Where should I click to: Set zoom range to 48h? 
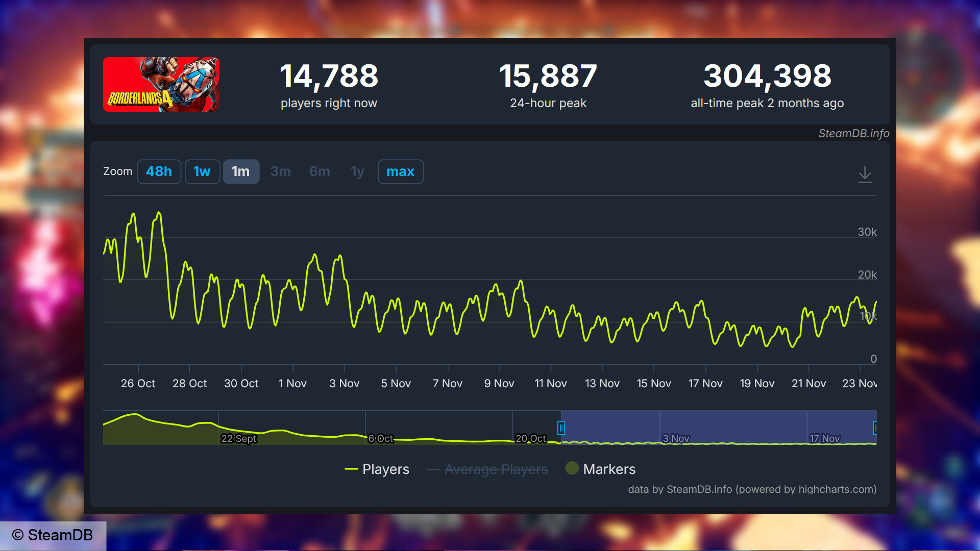tap(159, 171)
